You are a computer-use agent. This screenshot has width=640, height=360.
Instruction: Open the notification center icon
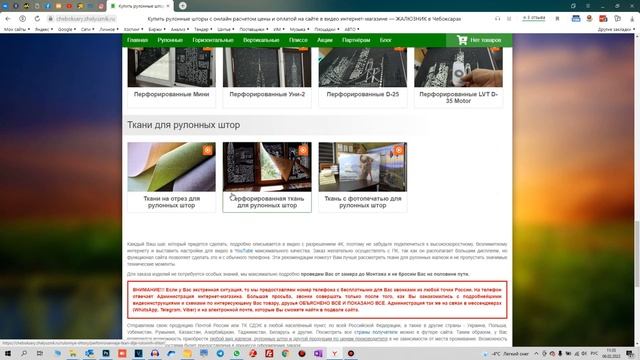click(630, 353)
